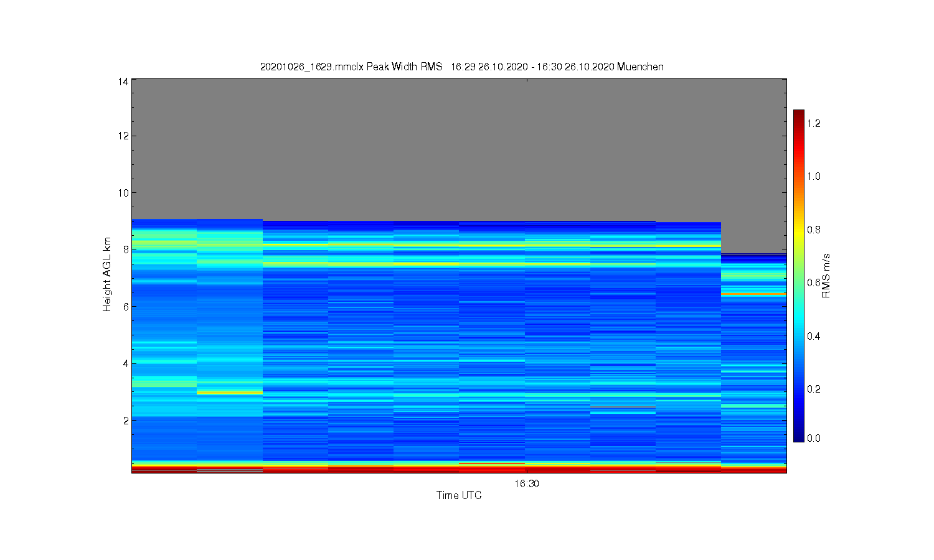
Task: Click the 16:30 time axis label
Action: coord(527,484)
